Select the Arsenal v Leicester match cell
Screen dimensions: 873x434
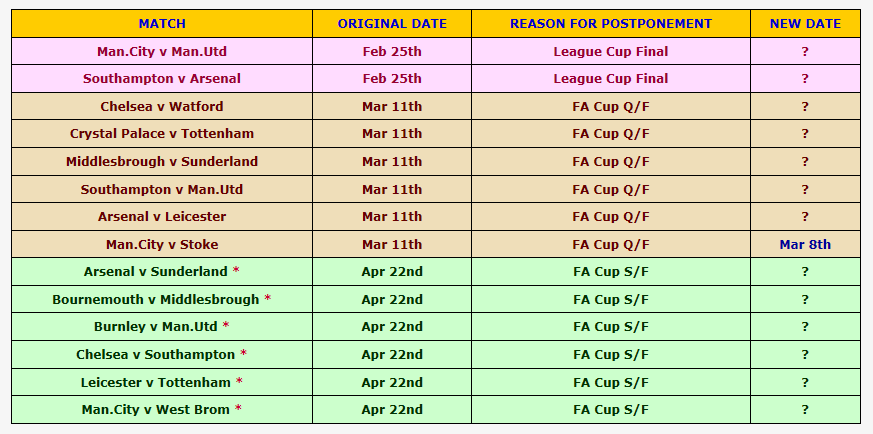[161, 217]
